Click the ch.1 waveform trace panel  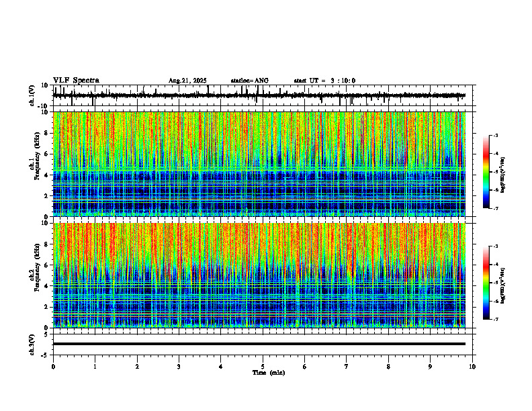point(264,95)
